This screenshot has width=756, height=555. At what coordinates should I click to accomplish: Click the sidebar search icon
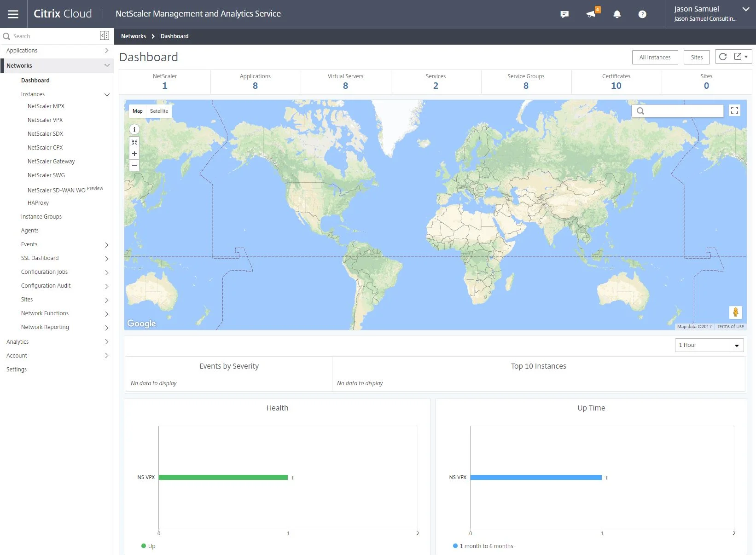tap(6, 36)
